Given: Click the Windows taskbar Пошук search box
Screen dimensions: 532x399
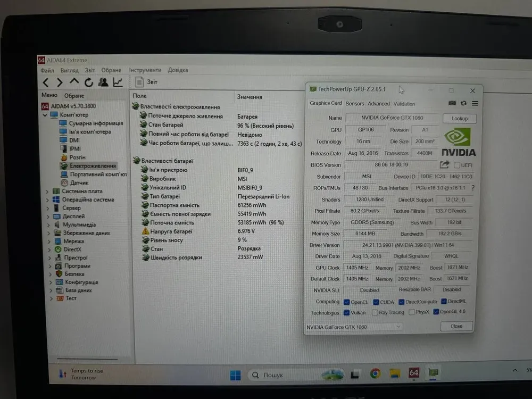Looking at the screenshot, I should [282, 375].
